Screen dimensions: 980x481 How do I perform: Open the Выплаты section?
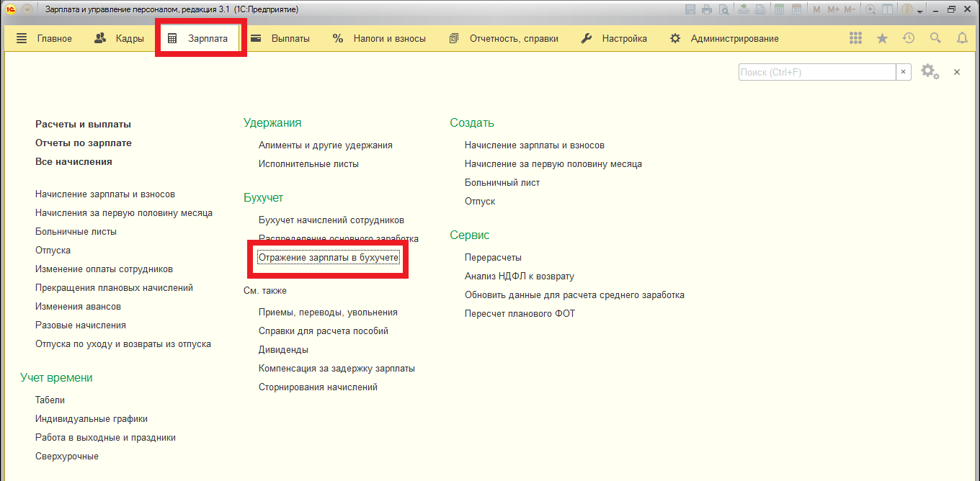[280, 39]
